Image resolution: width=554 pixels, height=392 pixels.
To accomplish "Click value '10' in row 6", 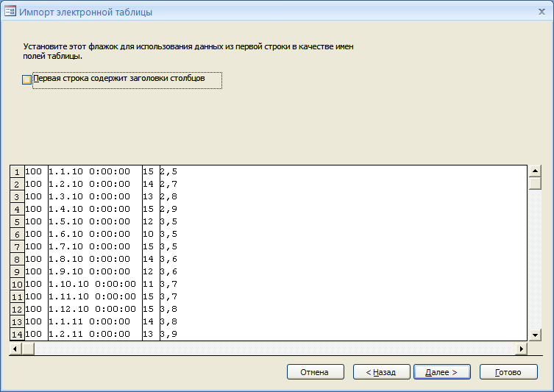I will tap(149, 234).
